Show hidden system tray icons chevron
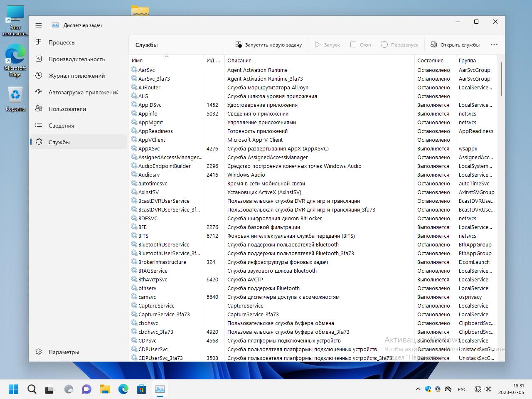This screenshot has width=532, height=399. tap(418, 389)
